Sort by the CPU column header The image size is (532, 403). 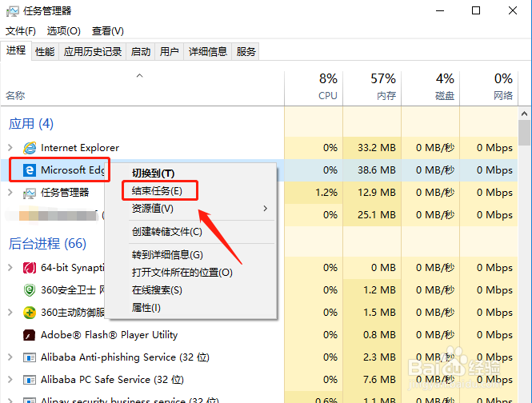pyautogui.click(x=314, y=88)
